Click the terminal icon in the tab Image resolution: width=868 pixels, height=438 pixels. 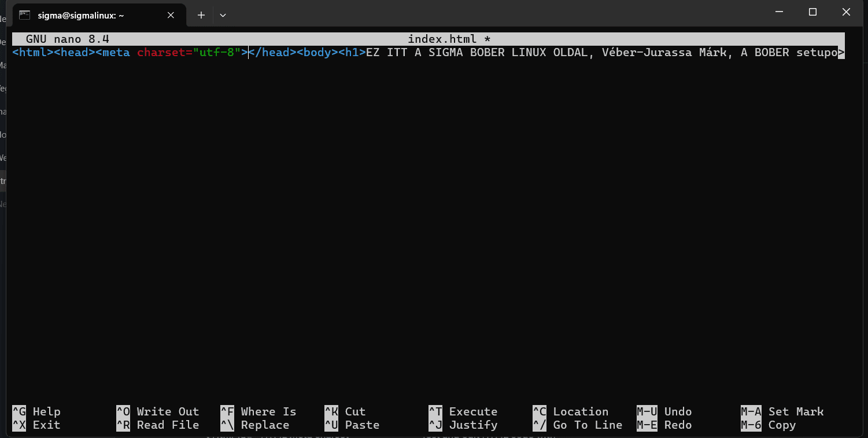(25, 16)
